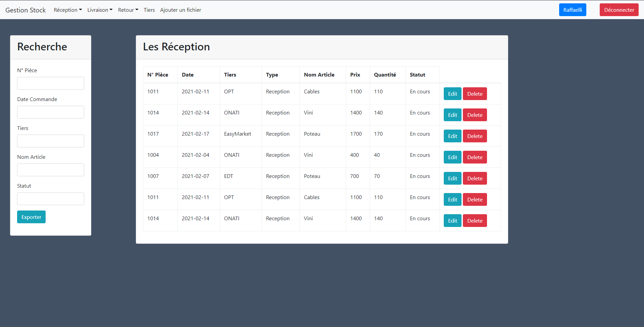Click the Raffaelli user button

(572, 10)
